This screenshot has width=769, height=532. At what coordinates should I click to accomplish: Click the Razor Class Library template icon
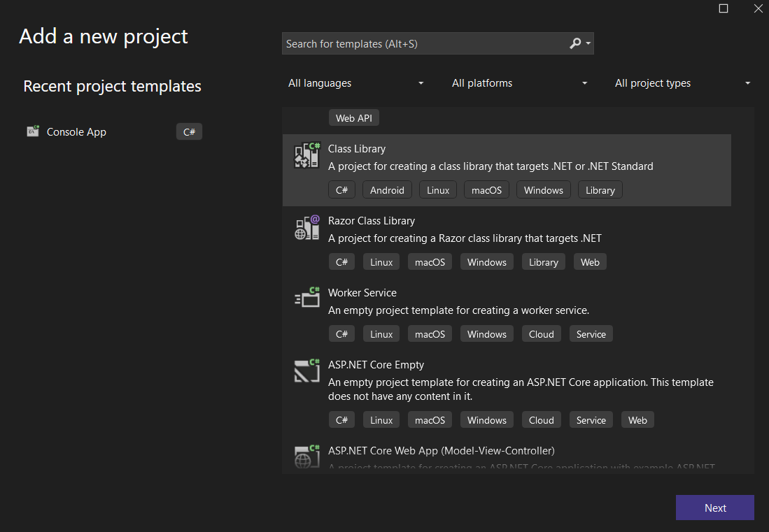(307, 227)
